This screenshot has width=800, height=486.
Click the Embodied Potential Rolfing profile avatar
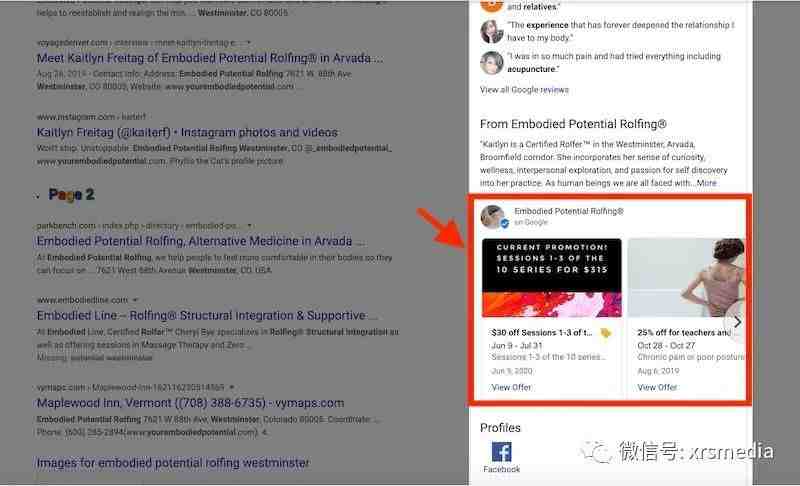click(x=493, y=216)
